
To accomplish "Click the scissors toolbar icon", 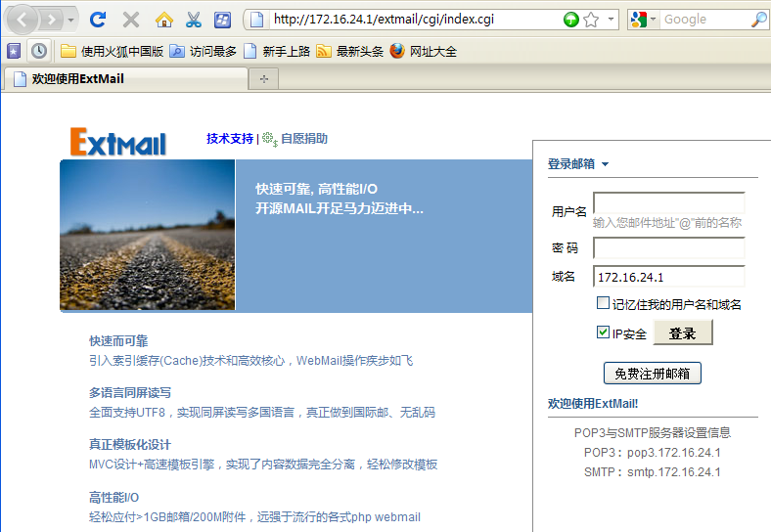I will 194,20.
